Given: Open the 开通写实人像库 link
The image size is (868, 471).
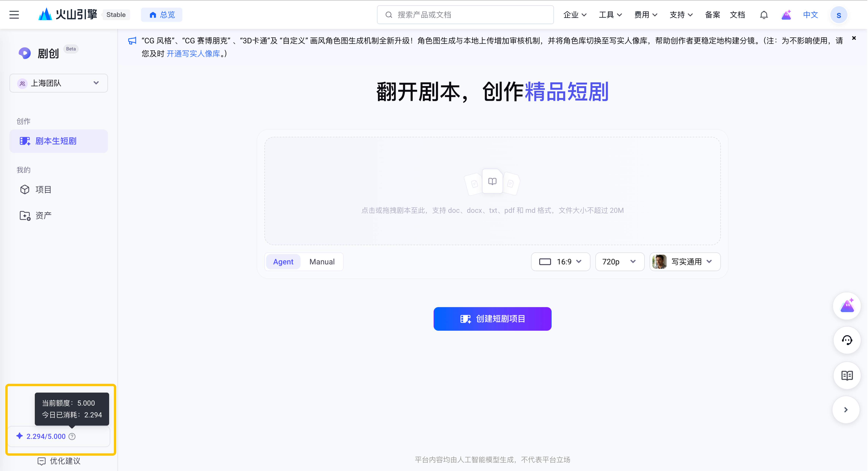Looking at the screenshot, I should point(193,53).
